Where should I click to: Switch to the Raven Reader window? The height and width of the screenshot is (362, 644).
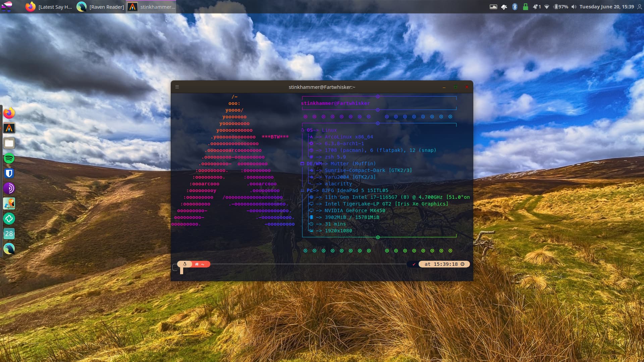pos(101,7)
